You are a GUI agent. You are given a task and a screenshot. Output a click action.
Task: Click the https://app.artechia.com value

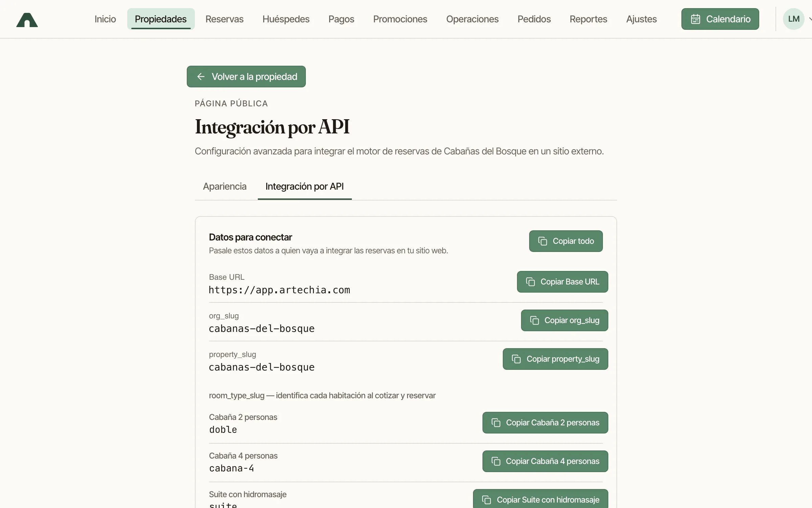[279, 290]
